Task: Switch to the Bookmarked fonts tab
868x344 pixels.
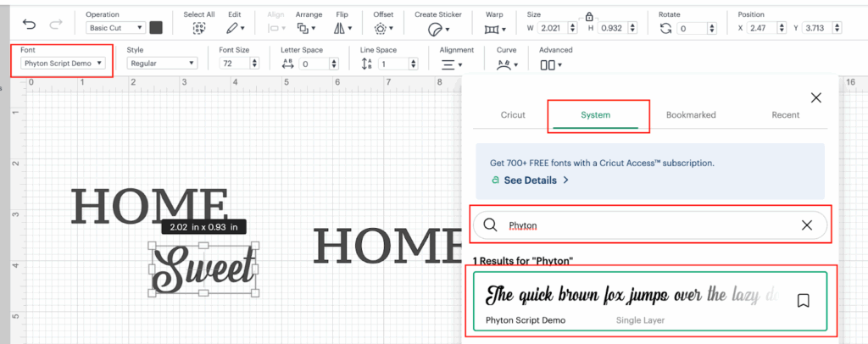Action: point(691,114)
